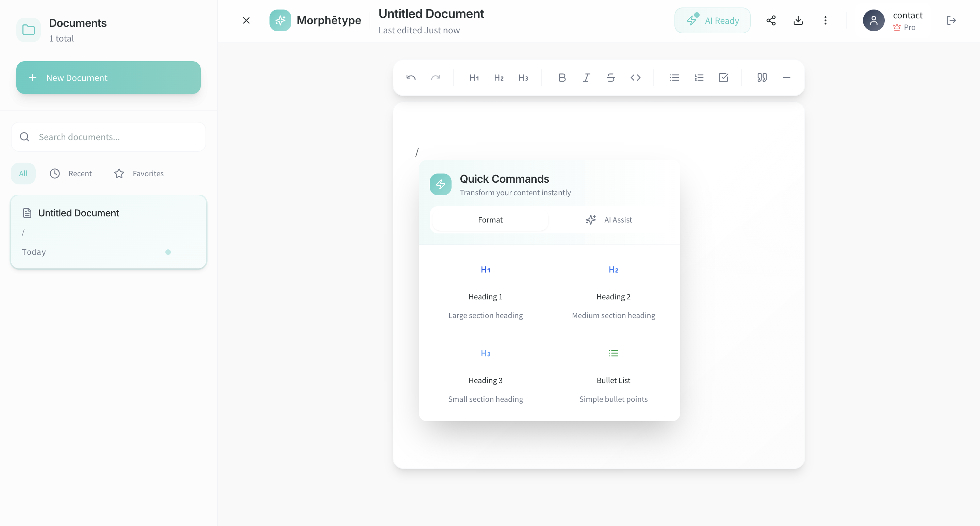Switch to the Recent filter
The height and width of the screenshot is (526, 980).
[x=71, y=174]
